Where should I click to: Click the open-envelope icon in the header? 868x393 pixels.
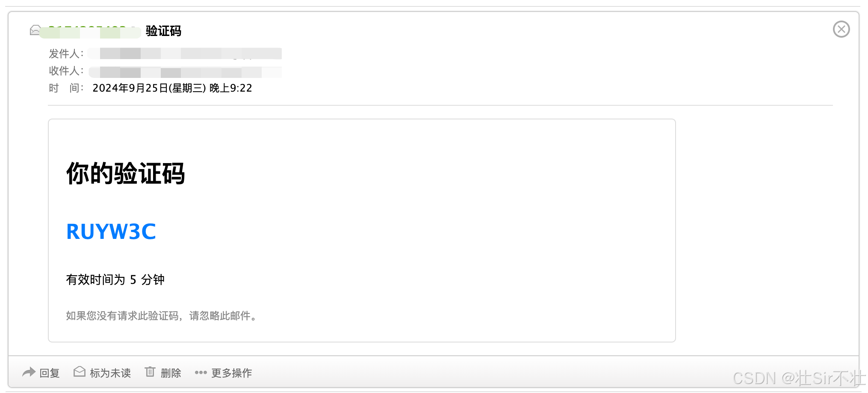(x=35, y=30)
